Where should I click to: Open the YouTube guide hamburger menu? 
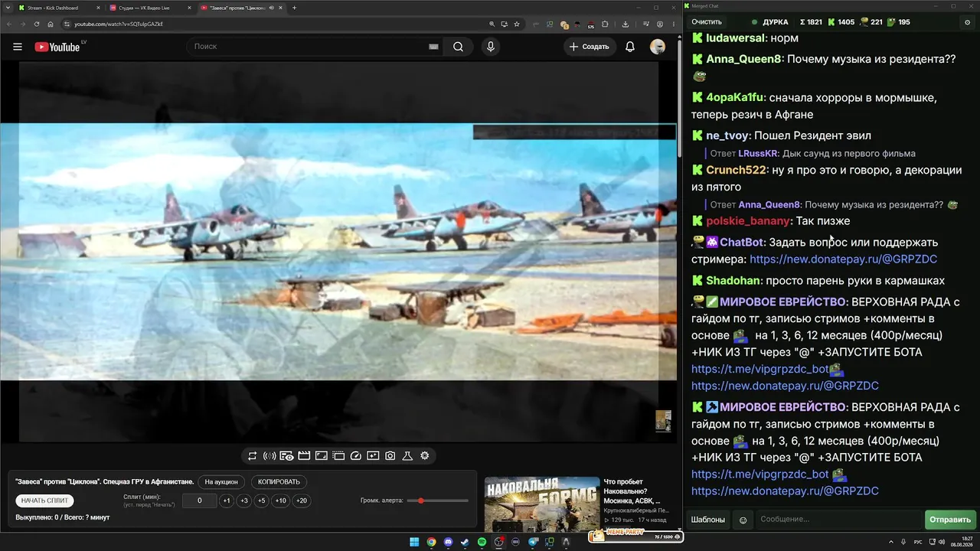pos(18,47)
